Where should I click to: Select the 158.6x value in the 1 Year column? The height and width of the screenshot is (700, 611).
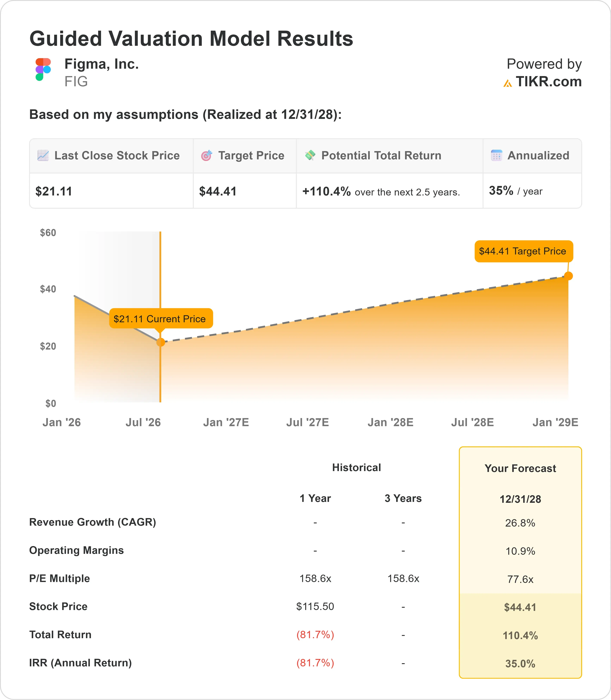click(315, 578)
